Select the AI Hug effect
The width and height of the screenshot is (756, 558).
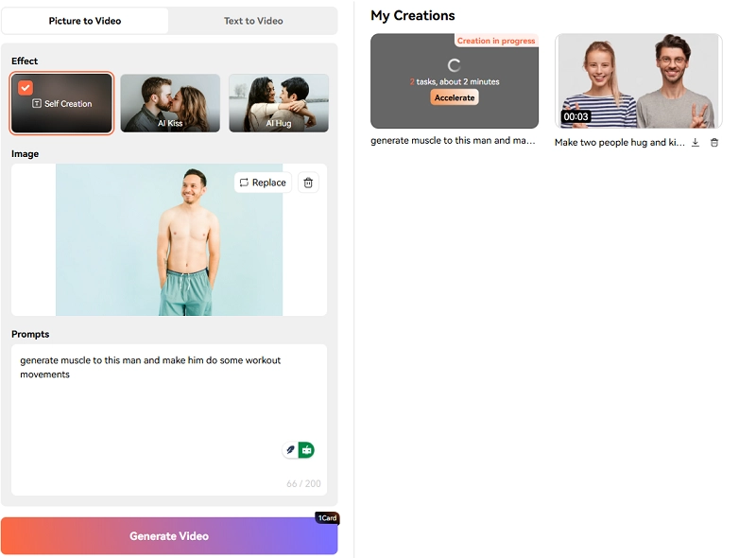[x=279, y=103]
